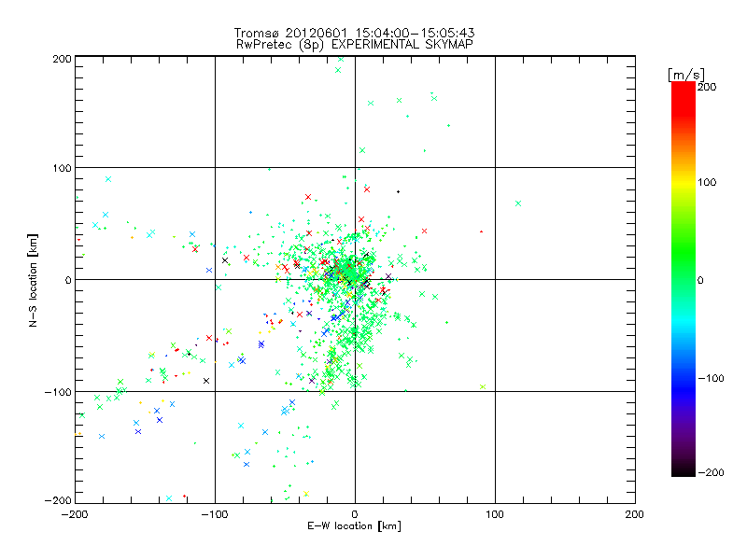Click the yellow band of the colorbar near 100
Image resolution: width=747 pixels, height=560 pixels.
(684, 182)
